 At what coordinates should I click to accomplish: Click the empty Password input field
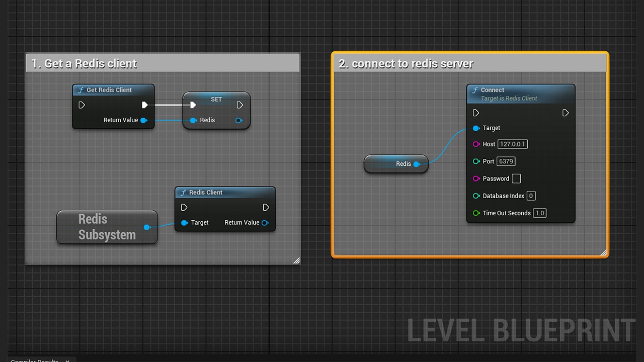[516, 178]
